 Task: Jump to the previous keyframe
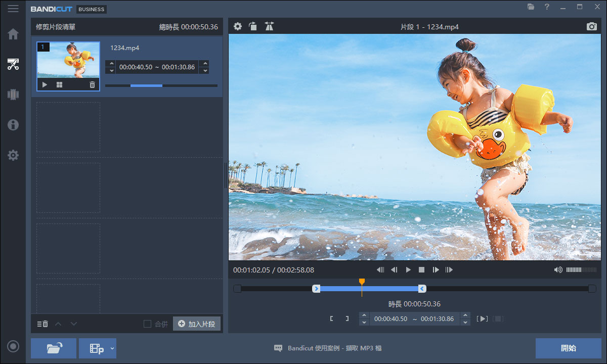click(381, 270)
